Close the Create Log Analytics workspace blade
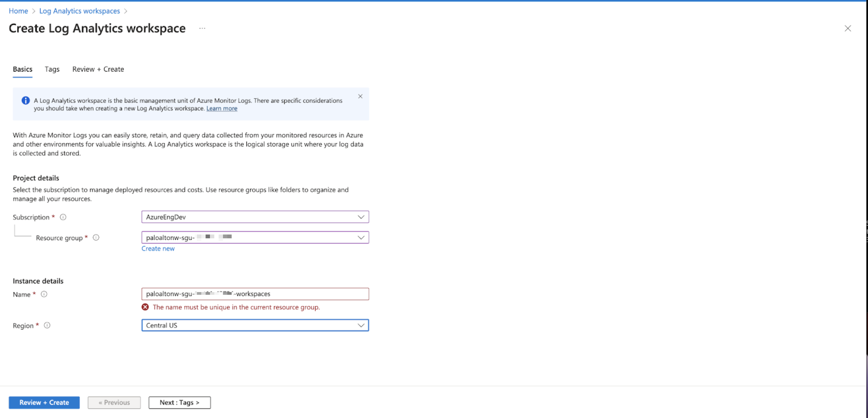 (x=847, y=28)
